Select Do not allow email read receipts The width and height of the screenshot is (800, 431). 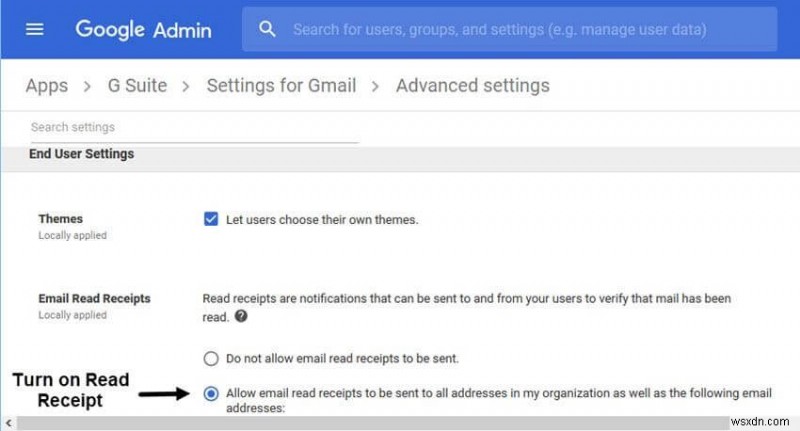[211, 359]
